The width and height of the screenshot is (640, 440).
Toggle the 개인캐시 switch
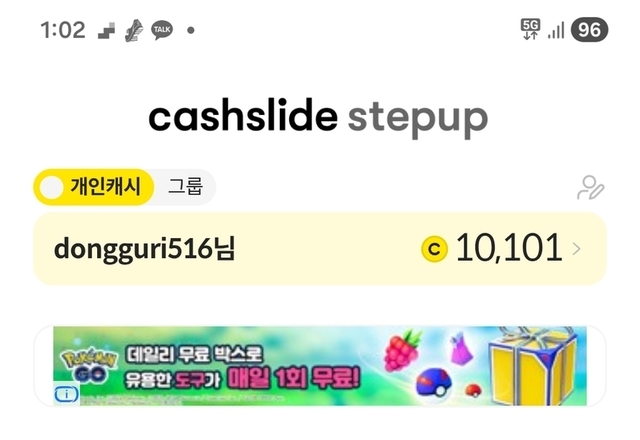coord(93,187)
